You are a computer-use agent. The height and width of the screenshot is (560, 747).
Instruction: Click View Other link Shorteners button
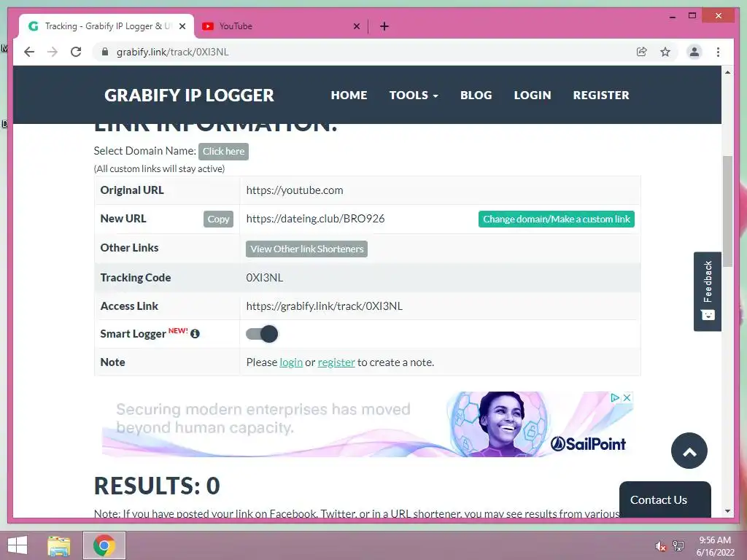306,249
